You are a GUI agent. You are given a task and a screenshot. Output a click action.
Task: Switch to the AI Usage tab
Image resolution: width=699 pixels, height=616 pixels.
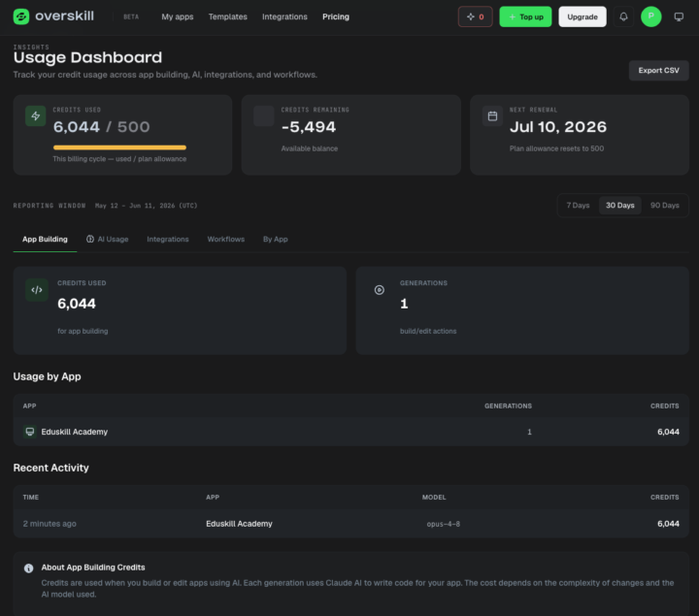[x=107, y=240]
